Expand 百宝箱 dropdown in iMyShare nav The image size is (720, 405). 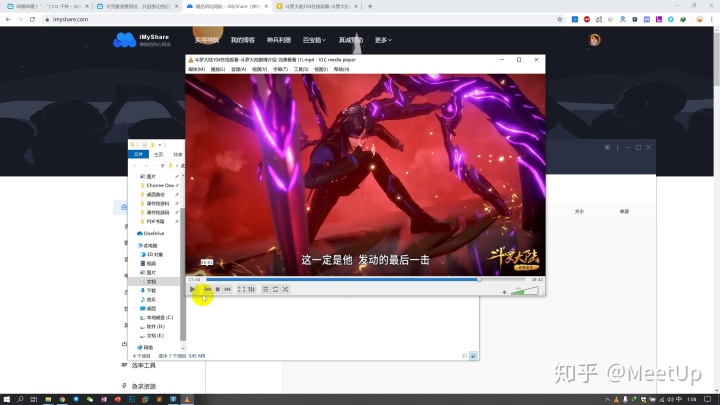(x=315, y=40)
